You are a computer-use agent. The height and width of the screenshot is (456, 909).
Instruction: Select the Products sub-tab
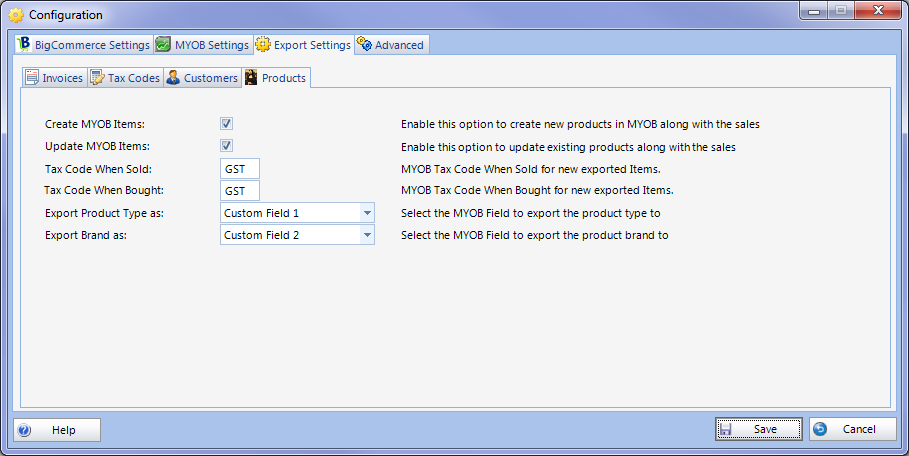tap(276, 78)
